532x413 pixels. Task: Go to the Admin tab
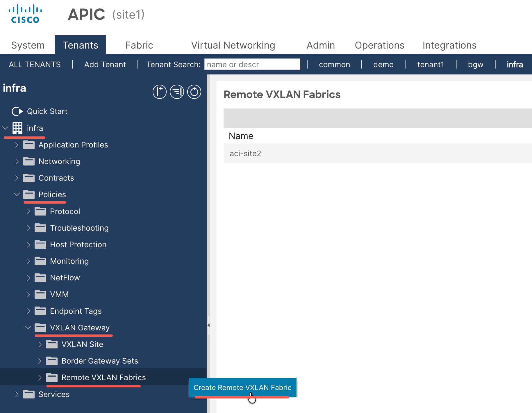[x=321, y=45]
